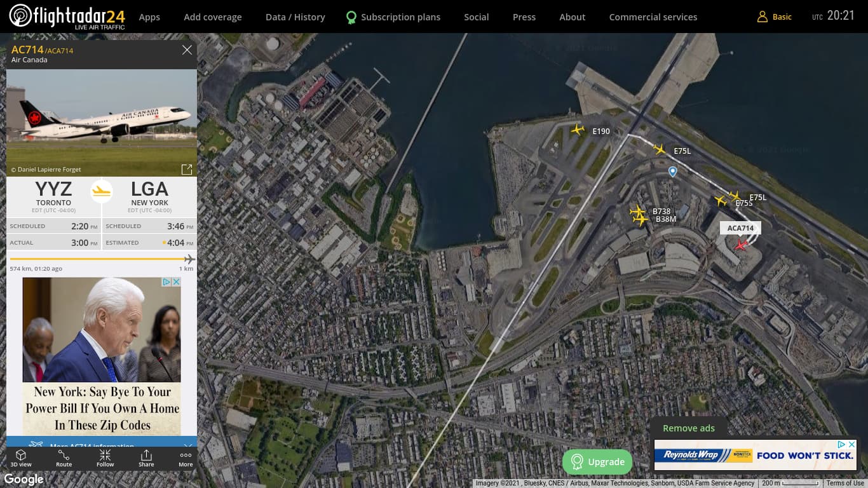Show the flight Route
The width and height of the screenshot is (868, 488).
tap(64, 458)
